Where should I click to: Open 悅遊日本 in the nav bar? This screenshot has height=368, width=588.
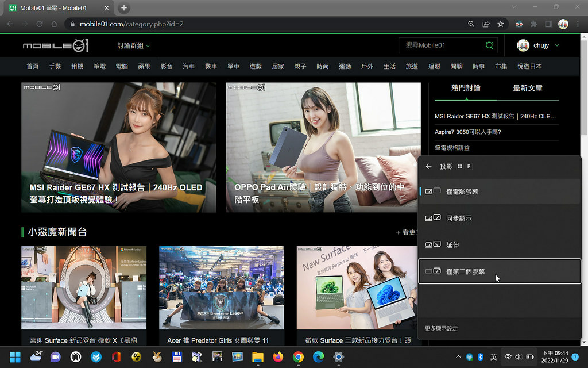(x=529, y=67)
